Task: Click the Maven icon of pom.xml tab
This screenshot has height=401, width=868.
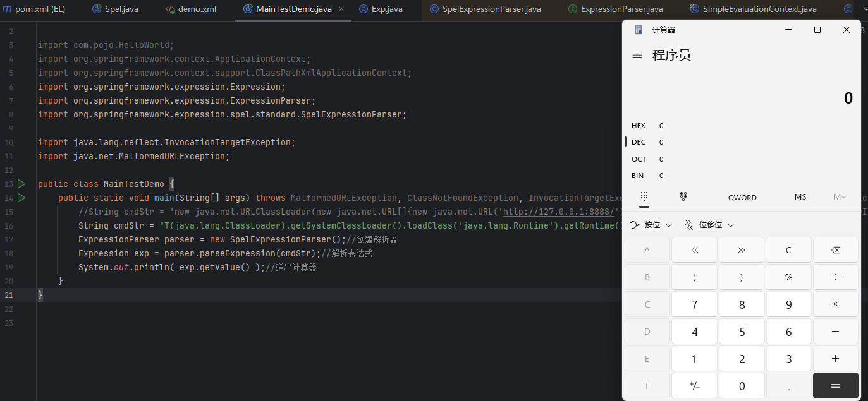Action: [x=7, y=9]
